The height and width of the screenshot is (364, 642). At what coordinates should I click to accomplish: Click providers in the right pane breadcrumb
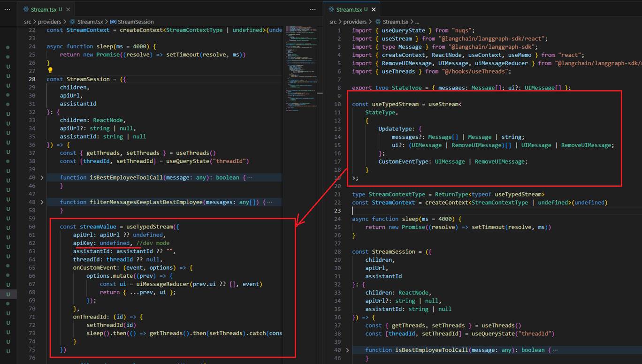pos(356,22)
